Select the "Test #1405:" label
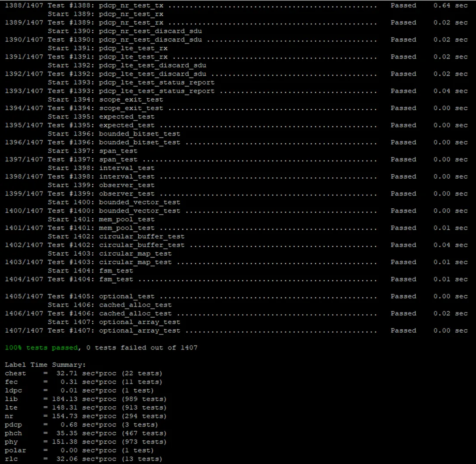Viewport: 476px width, 464px height. (71, 296)
